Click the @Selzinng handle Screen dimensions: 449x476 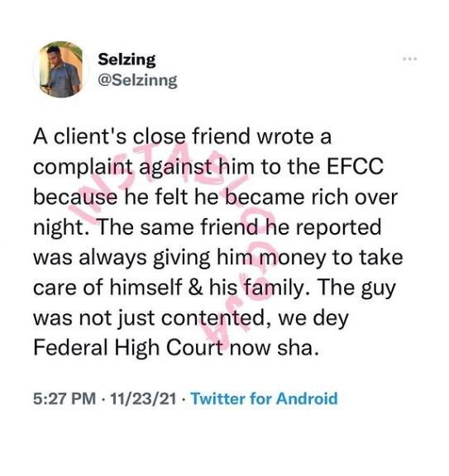pyautogui.click(x=137, y=81)
